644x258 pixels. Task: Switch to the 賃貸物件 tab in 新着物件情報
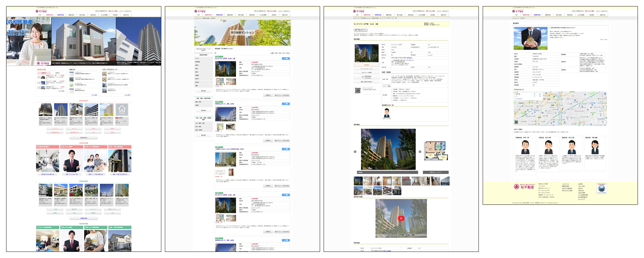coord(44,73)
